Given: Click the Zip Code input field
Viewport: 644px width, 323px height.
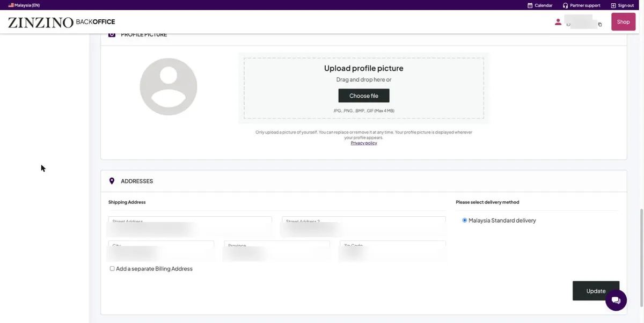Looking at the screenshot, I should pos(393,251).
